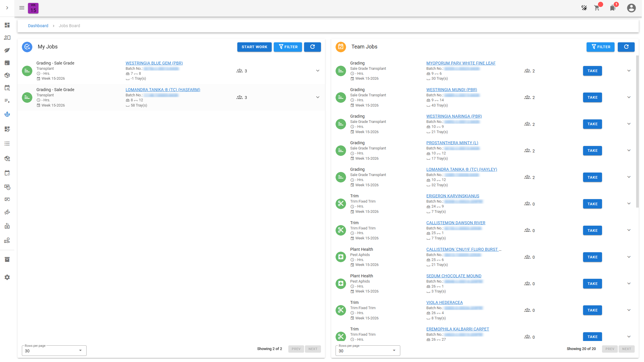The height and width of the screenshot is (362, 644).
Task: Click the dashboard icon in sidebar
Action: 7,25
